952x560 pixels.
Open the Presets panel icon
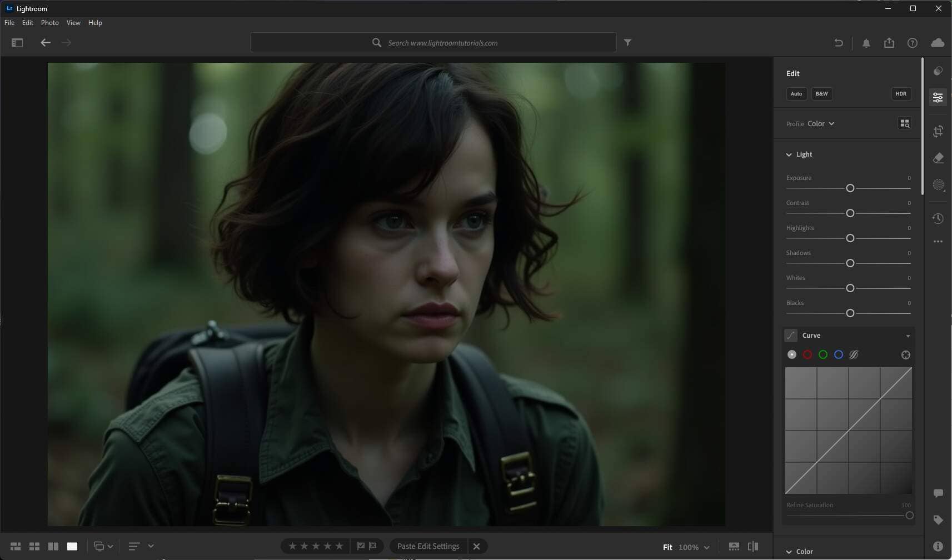tap(938, 71)
